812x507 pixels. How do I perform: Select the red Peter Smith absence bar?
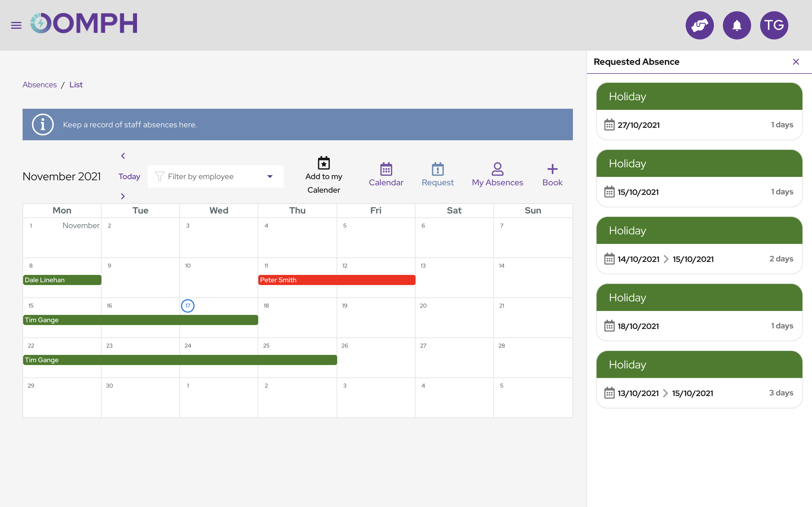pos(337,280)
